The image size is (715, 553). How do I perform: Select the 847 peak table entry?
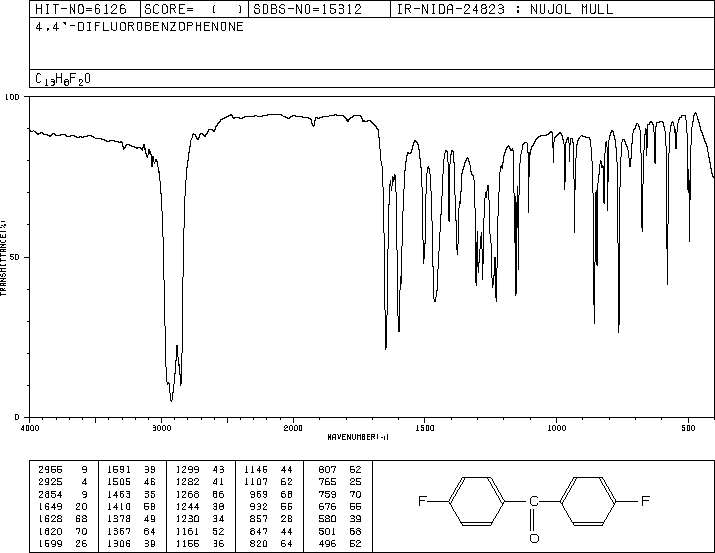point(272,532)
